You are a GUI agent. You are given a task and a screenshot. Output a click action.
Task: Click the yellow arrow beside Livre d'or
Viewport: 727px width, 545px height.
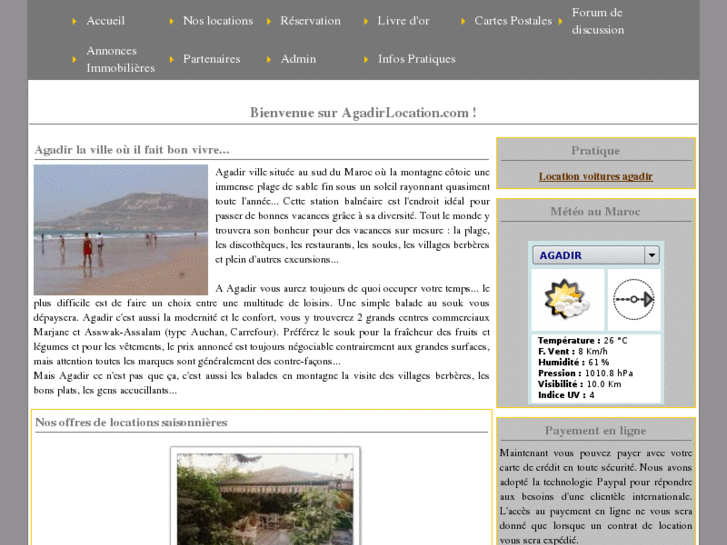coord(366,21)
